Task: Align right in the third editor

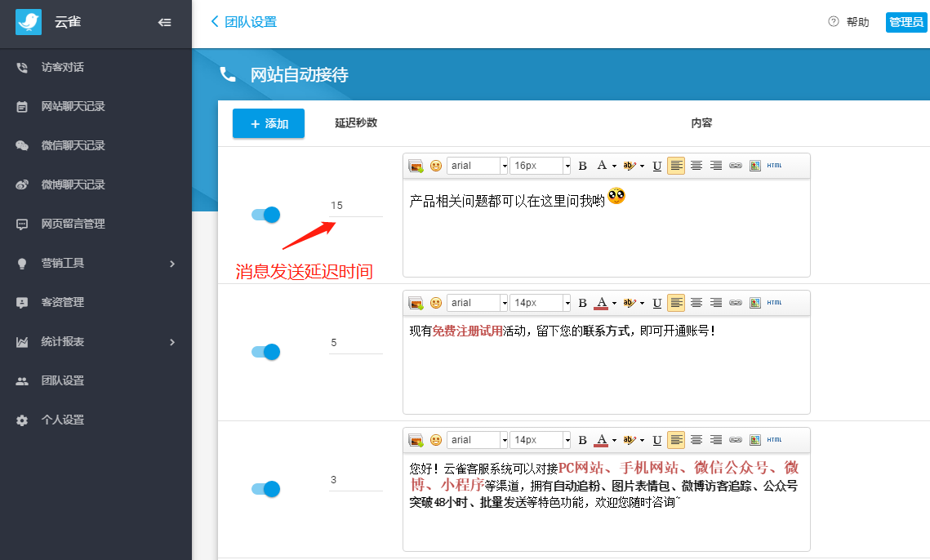Action: coord(716,439)
